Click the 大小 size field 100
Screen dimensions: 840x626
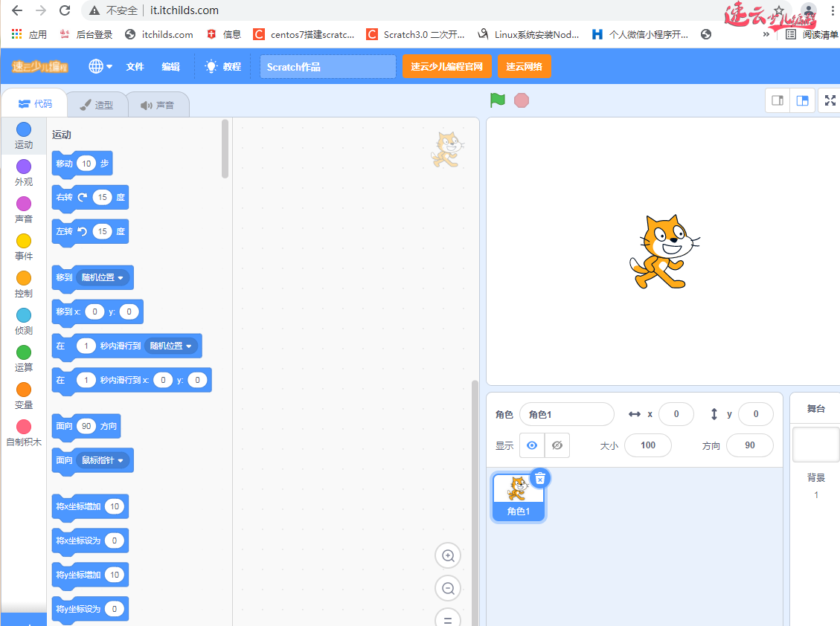[648, 445]
